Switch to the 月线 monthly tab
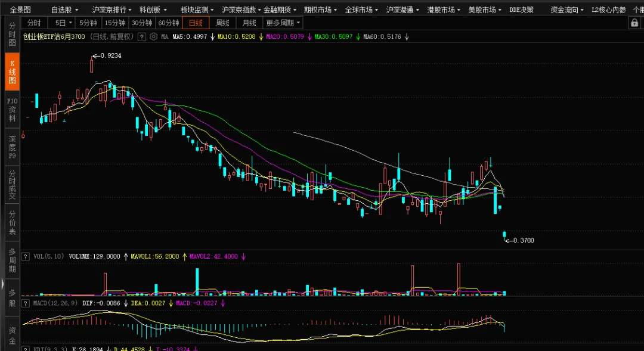This screenshot has width=644, height=351. [x=249, y=23]
